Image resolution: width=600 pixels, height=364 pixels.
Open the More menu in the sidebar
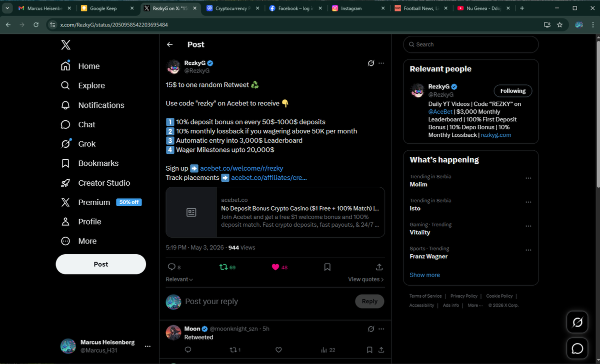point(79,241)
